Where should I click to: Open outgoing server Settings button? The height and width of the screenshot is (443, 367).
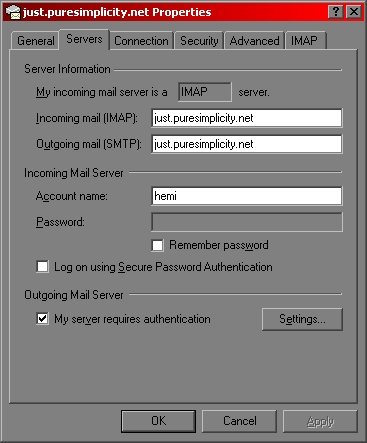click(x=302, y=319)
